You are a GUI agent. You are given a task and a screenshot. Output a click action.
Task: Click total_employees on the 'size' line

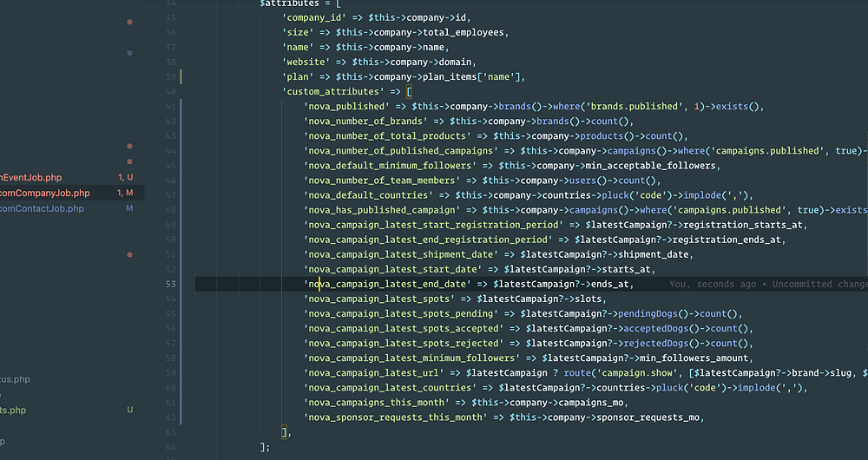coord(464,33)
